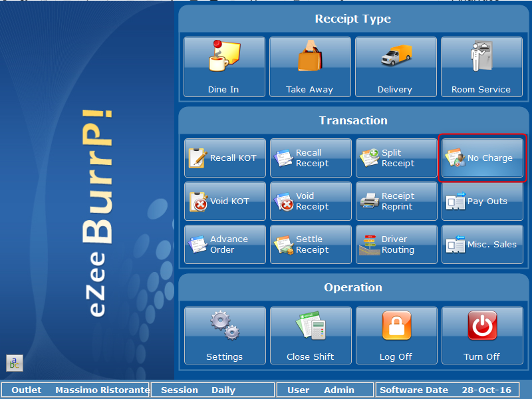Image resolution: width=532 pixels, height=399 pixels.
Task: Click the Room Service caption text
Action: [481, 90]
